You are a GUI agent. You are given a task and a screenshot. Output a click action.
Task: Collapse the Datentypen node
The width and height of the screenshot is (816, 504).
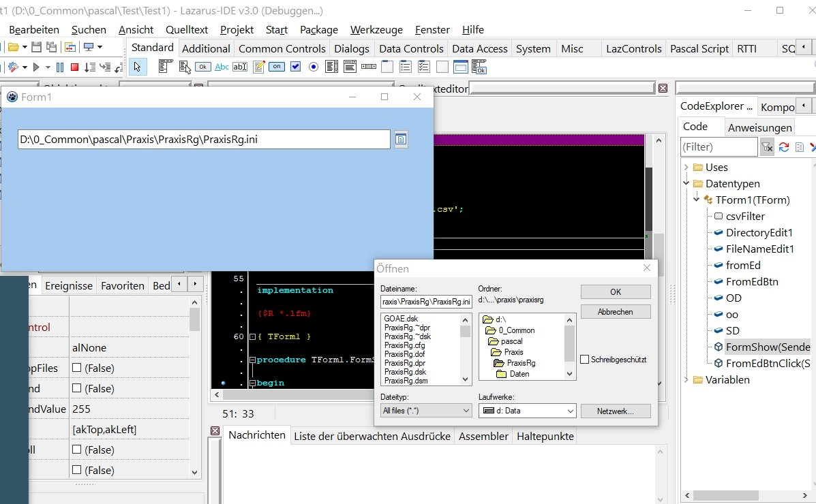pyautogui.click(x=686, y=183)
